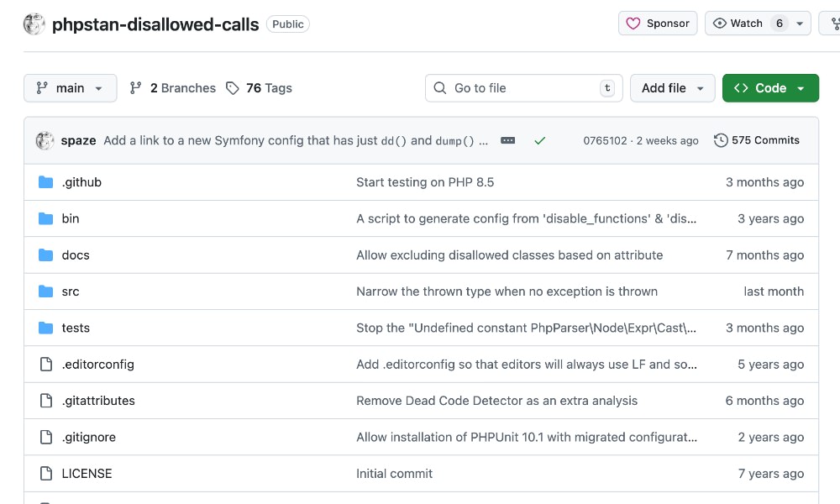Viewport: 840px width, 504px height.
Task: Click the src folder icon
Action: pyautogui.click(x=46, y=291)
